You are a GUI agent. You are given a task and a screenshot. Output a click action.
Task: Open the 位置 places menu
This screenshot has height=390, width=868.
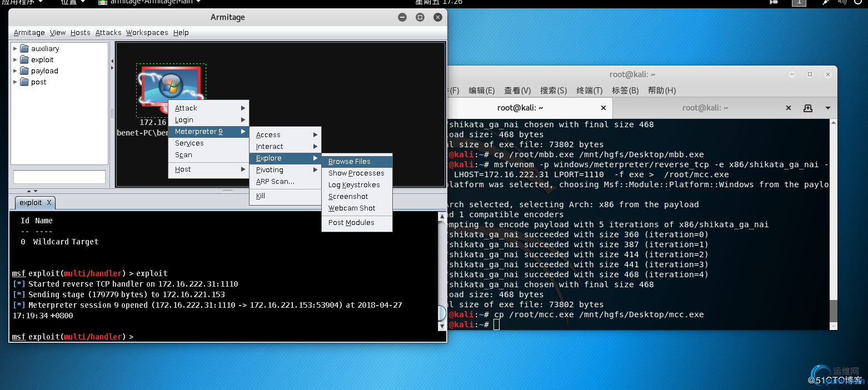73,2
